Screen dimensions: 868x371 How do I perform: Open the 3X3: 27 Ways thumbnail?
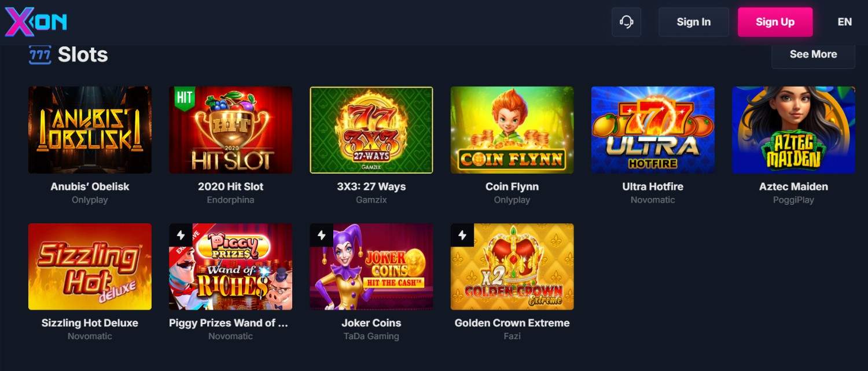pyautogui.click(x=371, y=130)
